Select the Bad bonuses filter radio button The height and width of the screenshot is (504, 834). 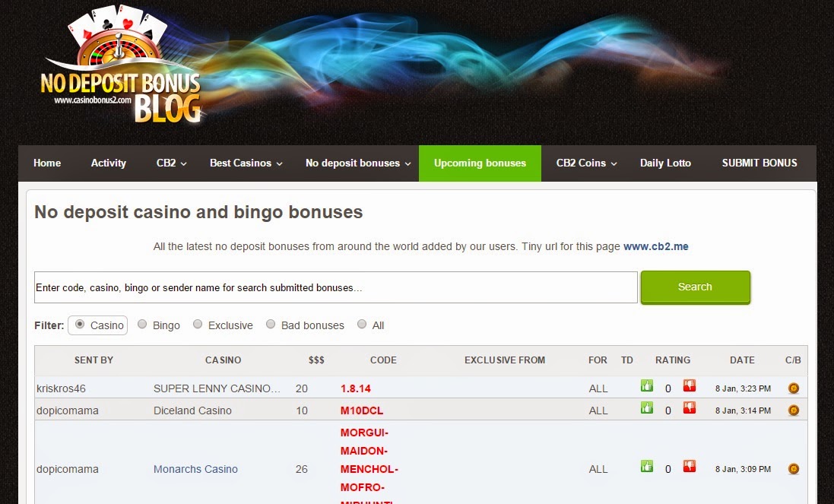[270, 324]
